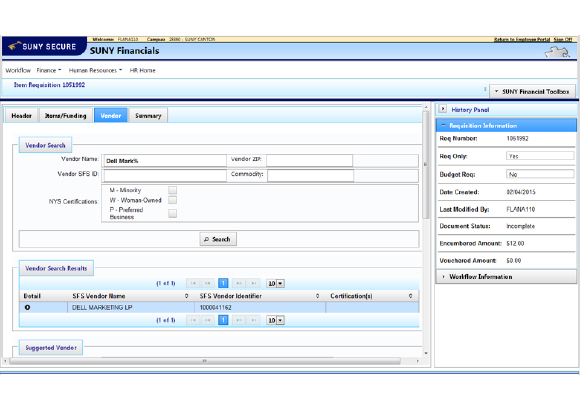580x410 pixels.
Task: Click page 1 in lower paginator
Action: (223, 320)
